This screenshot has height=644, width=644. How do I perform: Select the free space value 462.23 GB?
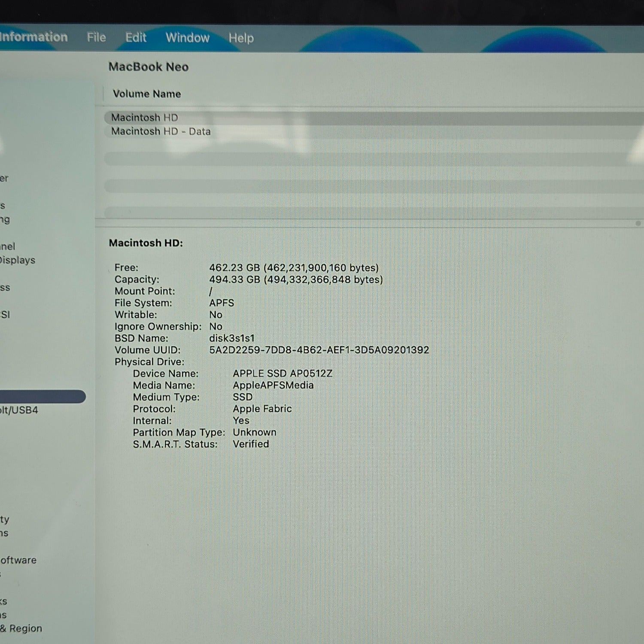[294, 268]
